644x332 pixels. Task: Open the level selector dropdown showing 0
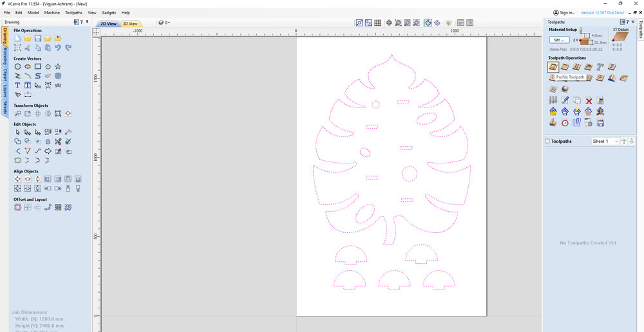pyautogui.click(x=164, y=23)
